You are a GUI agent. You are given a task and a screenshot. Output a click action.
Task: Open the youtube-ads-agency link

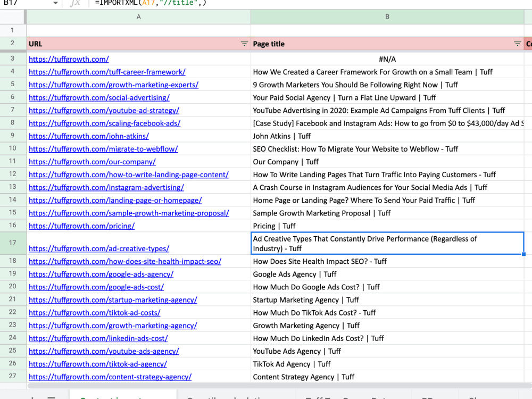pyautogui.click(x=104, y=352)
